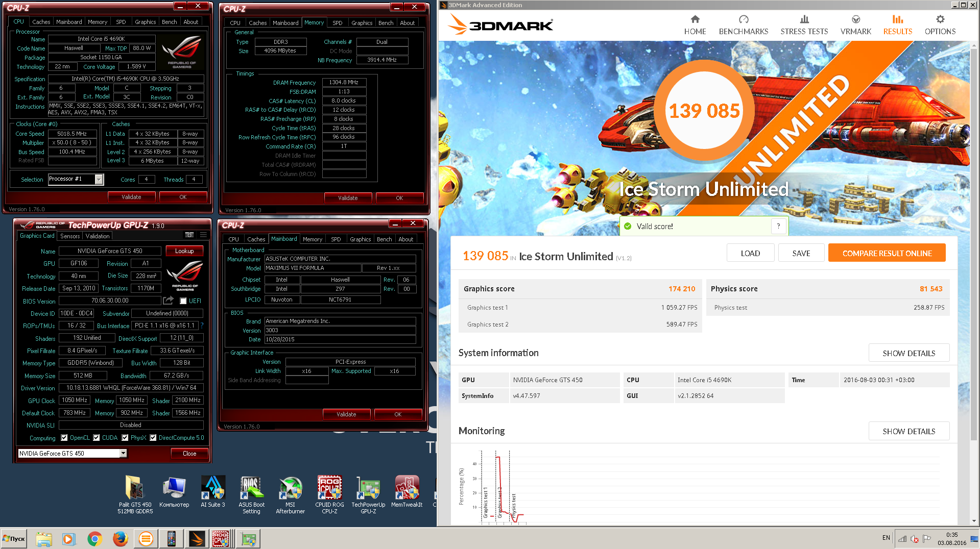Switch to ROG CPU-Z taskbar button
Viewport: 980px width, 549px height.
[x=222, y=539]
